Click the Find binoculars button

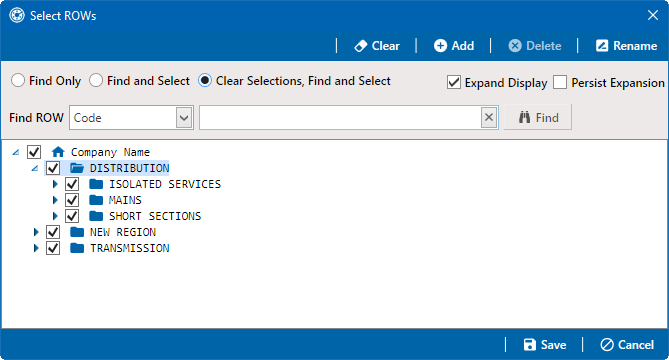click(x=538, y=117)
